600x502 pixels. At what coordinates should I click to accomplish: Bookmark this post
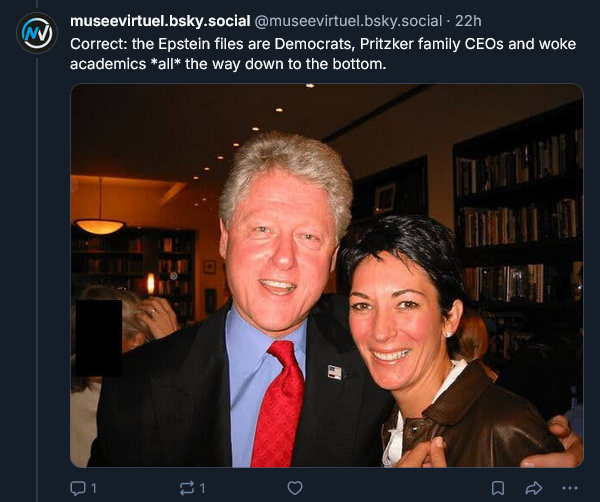[x=497, y=488]
